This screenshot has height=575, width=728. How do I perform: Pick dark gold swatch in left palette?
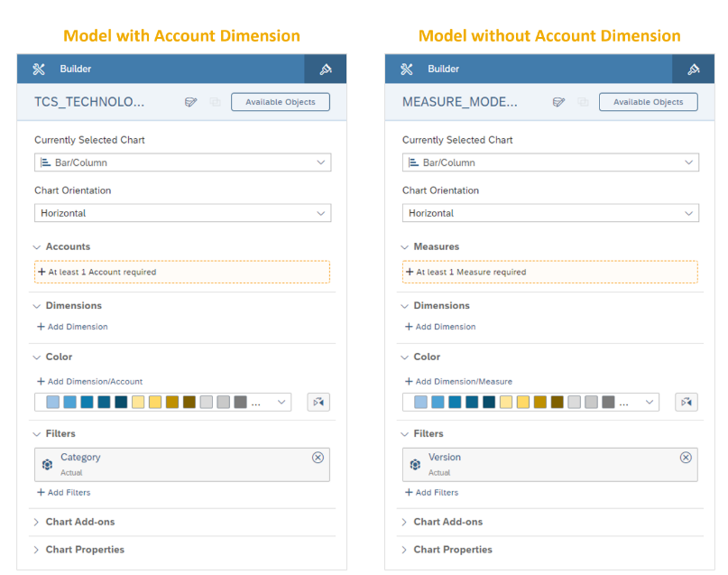coord(172,403)
